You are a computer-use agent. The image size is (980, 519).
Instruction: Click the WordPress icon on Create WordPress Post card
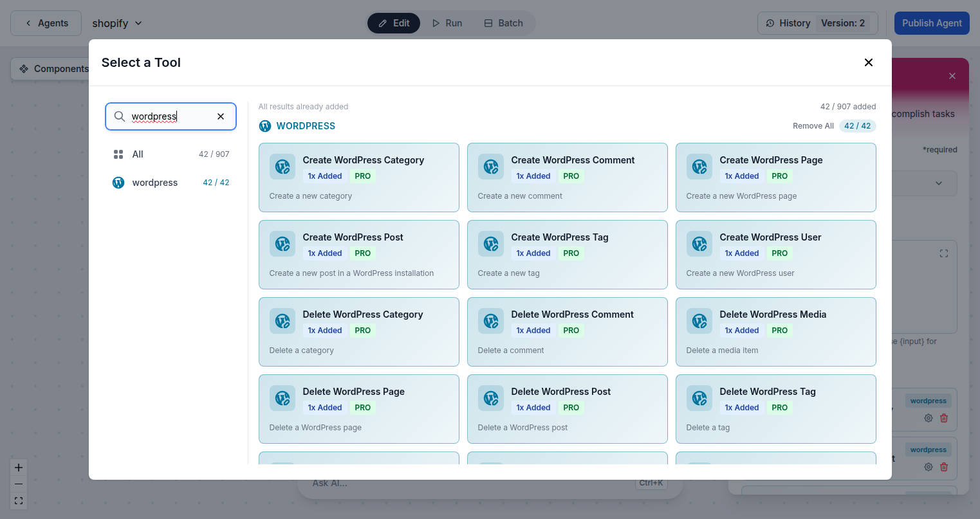pos(282,244)
